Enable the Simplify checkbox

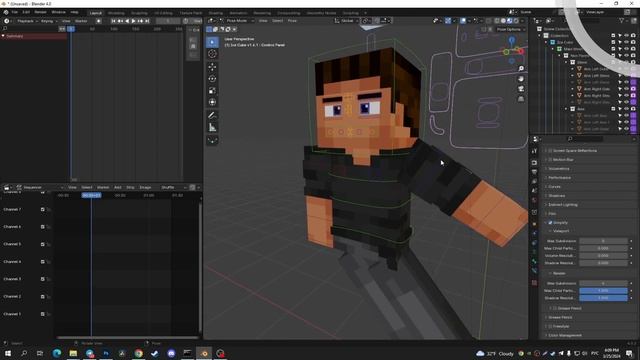coord(550,222)
